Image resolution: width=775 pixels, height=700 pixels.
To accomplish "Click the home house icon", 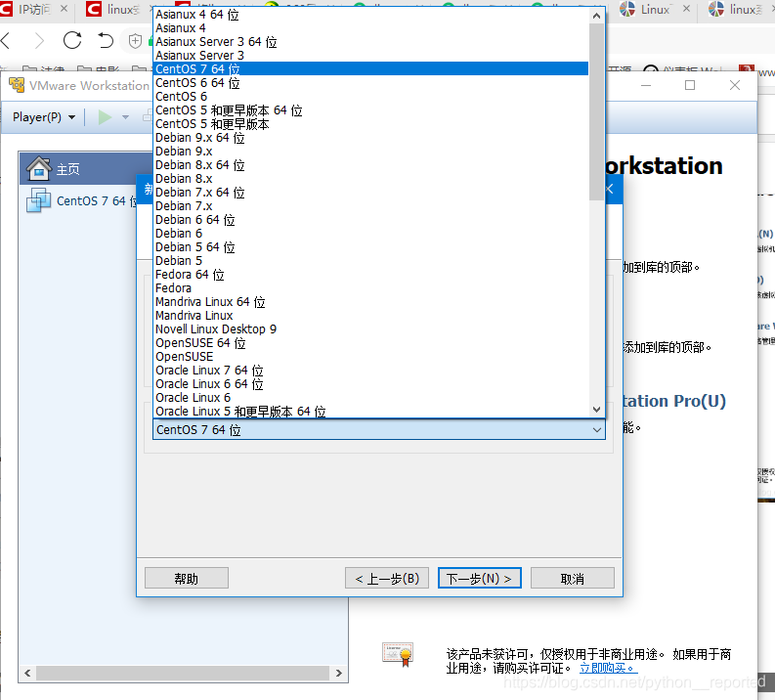I will pos(38,168).
